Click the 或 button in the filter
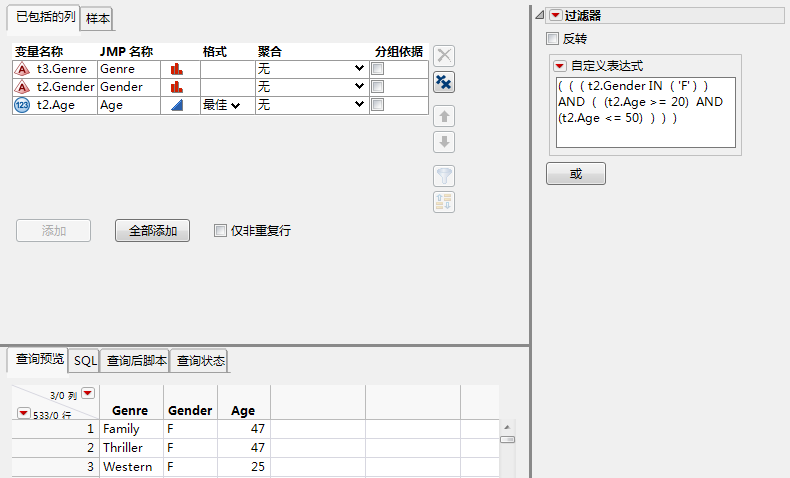This screenshot has height=478, width=790. tap(576, 174)
